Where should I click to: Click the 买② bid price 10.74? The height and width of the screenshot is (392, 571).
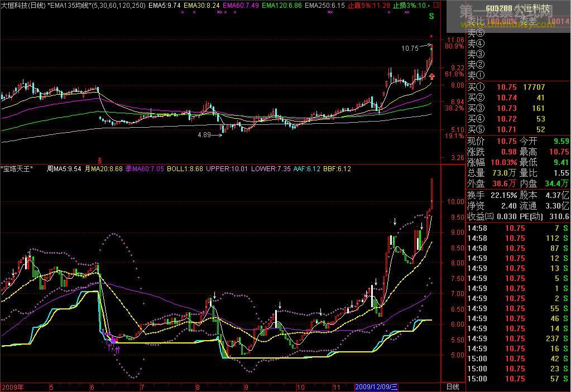507,98
